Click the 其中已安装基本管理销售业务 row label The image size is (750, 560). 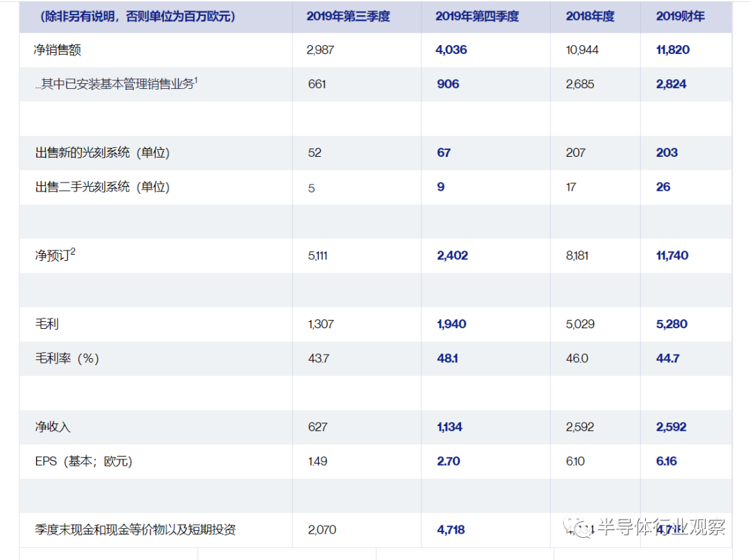coord(116,83)
